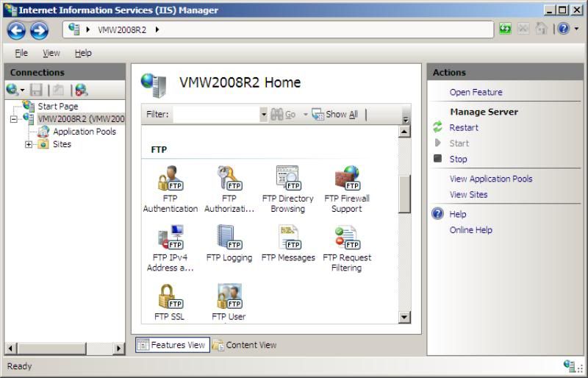Click the Help link in Actions pane
The height and width of the screenshot is (378, 588).
click(457, 214)
